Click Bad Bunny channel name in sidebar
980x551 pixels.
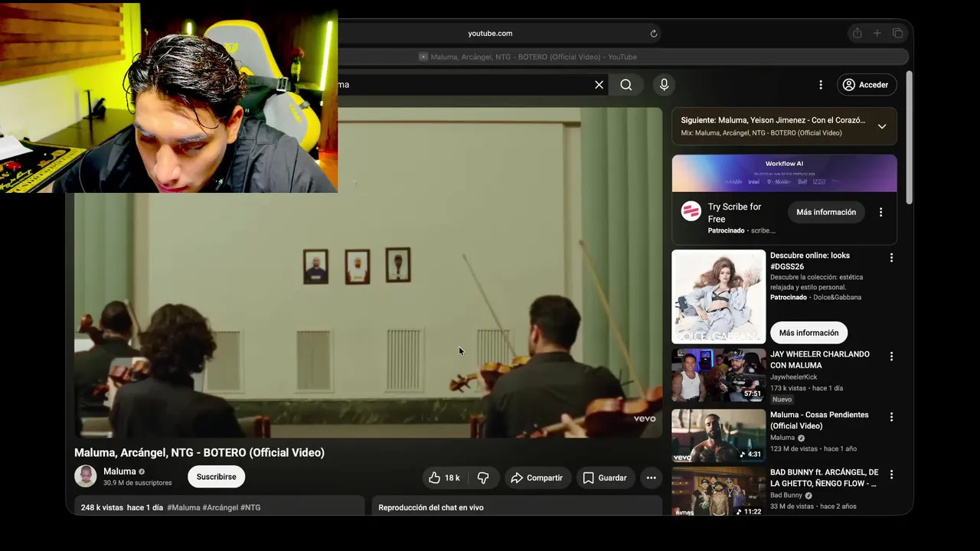pyautogui.click(x=786, y=495)
